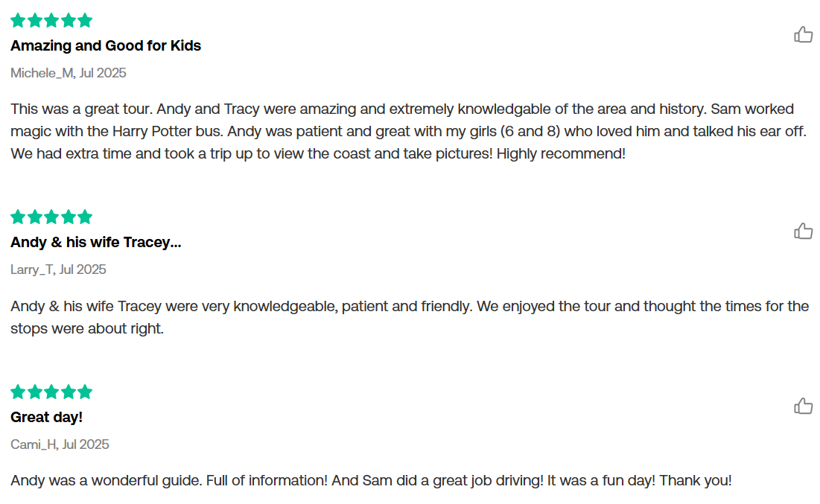Mark Larry_T's review as helpful

point(804,231)
